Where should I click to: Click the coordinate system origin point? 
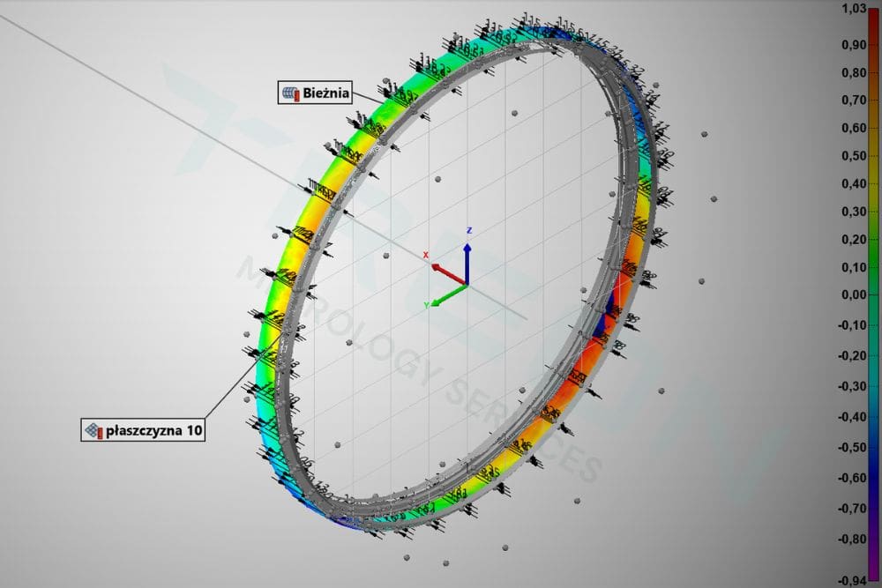click(x=467, y=285)
